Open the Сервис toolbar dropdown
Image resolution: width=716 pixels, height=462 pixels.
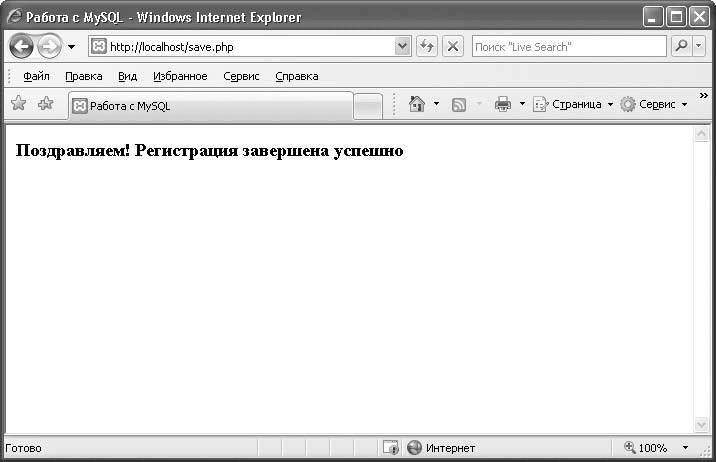click(654, 104)
